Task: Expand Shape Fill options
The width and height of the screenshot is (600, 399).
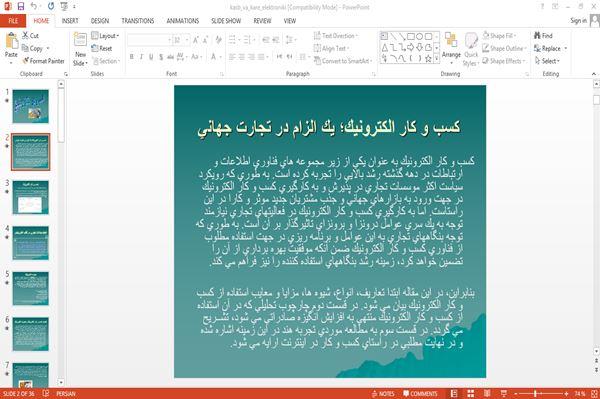Action: 499,36
